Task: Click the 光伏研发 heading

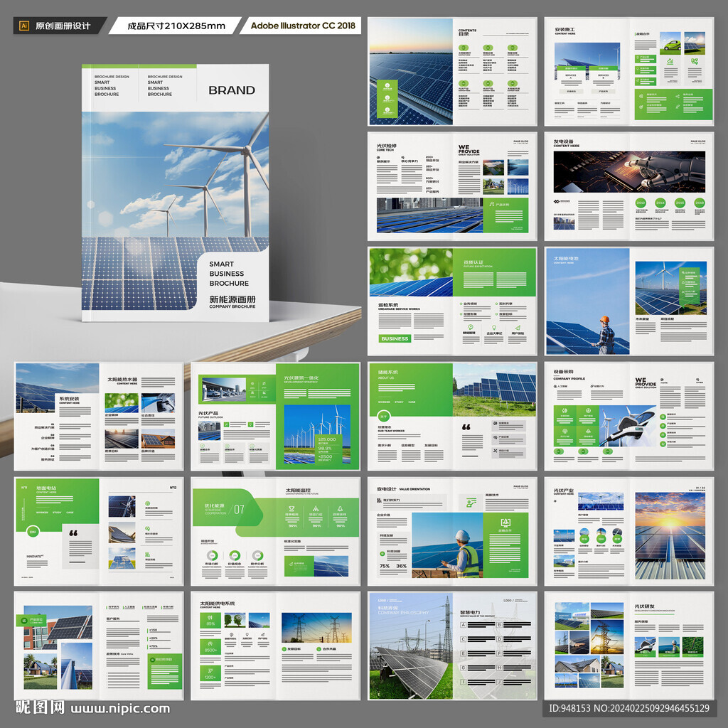Action: pos(644,606)
